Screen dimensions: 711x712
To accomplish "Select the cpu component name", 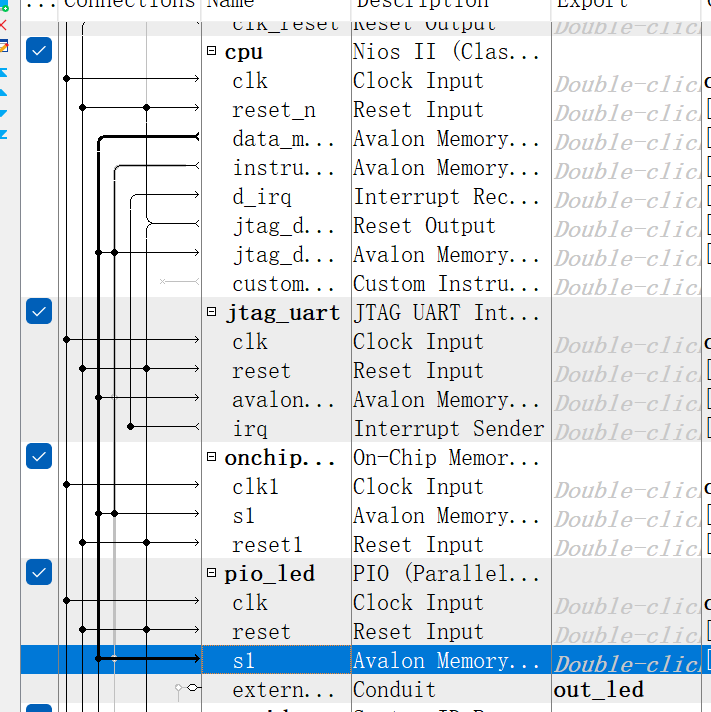I will coord(243,52).
